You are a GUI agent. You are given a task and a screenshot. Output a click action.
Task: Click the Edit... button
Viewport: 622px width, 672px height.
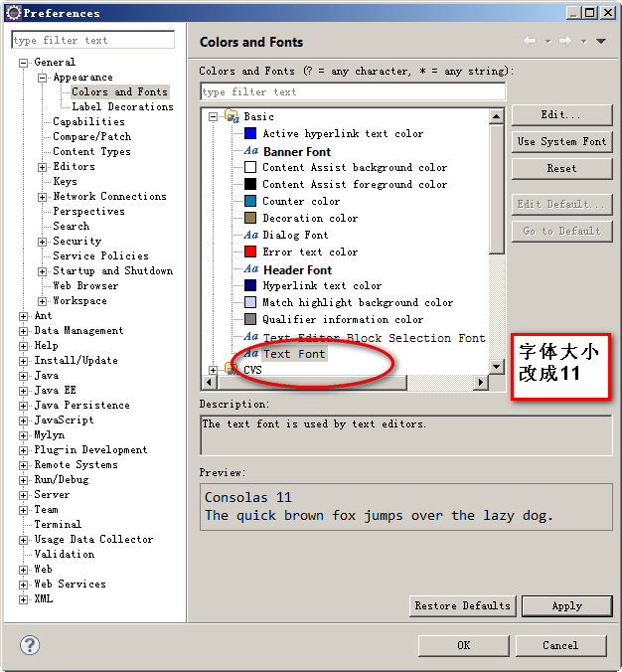point(560,115)
